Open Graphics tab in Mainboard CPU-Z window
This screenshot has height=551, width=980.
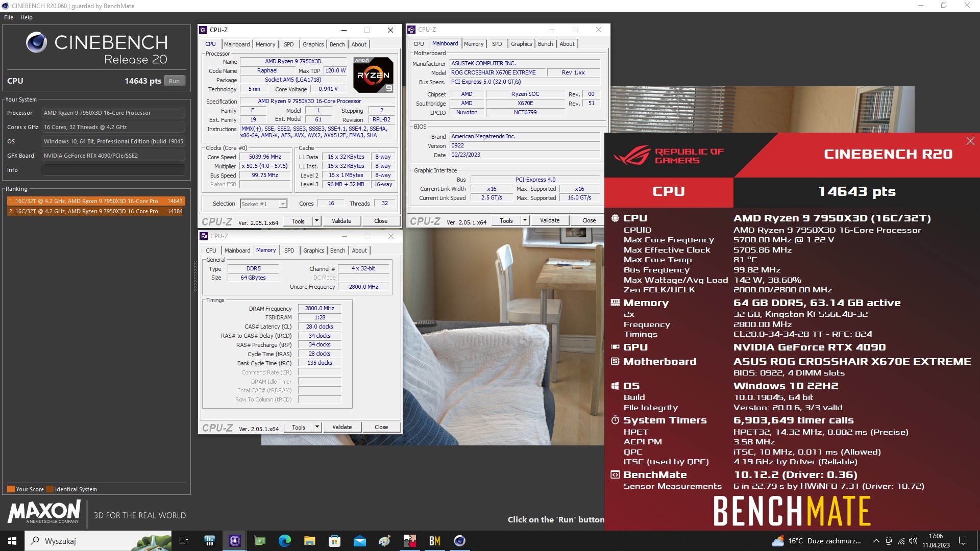coord(521,44)
